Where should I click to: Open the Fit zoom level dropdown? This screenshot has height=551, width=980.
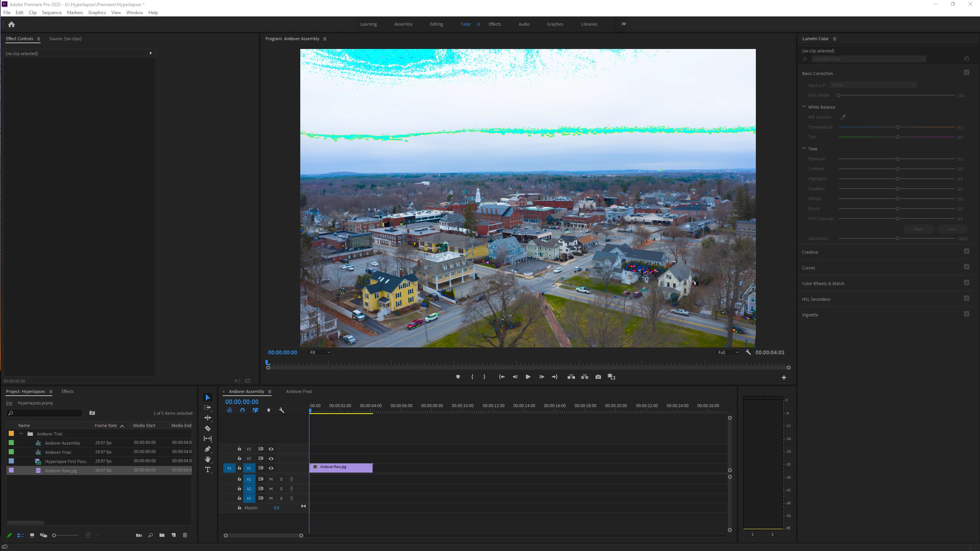pyautogui.click(x=320, y=352)
